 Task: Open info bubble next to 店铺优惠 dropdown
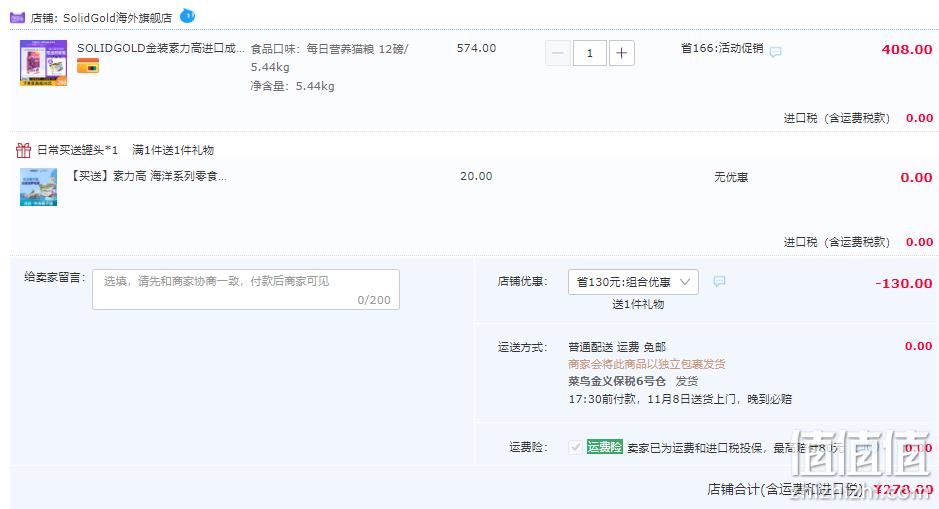[719, 281]
